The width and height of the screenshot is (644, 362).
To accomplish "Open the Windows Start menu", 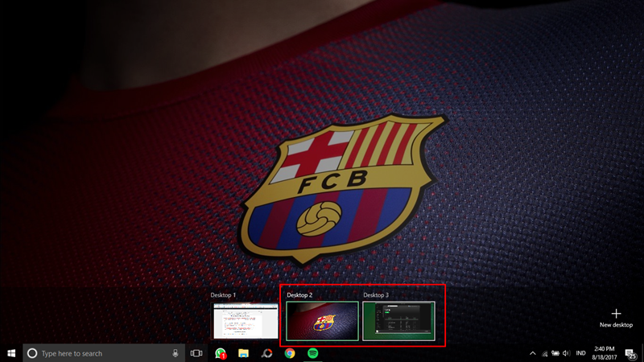I will click(11, 353).
